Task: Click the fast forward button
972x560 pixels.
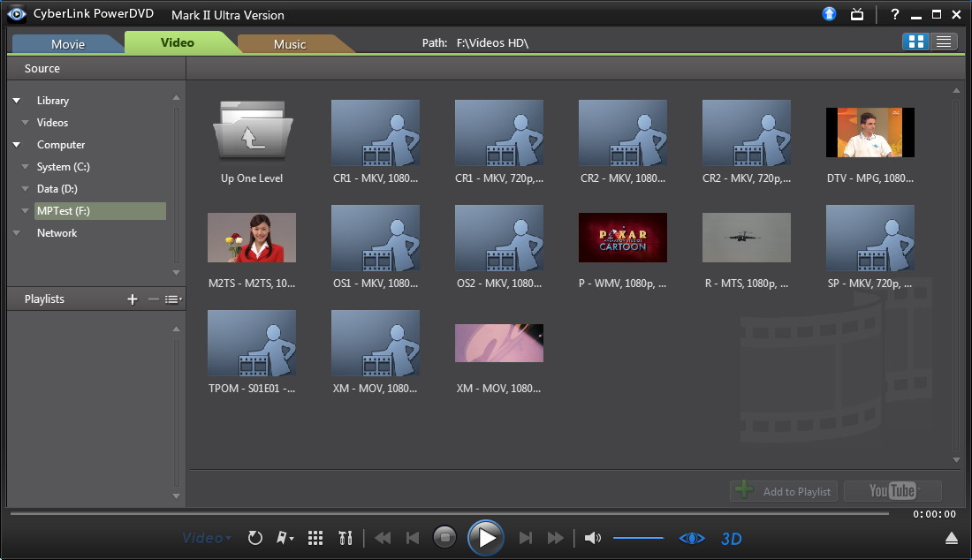Action: (x=556, y=538)
